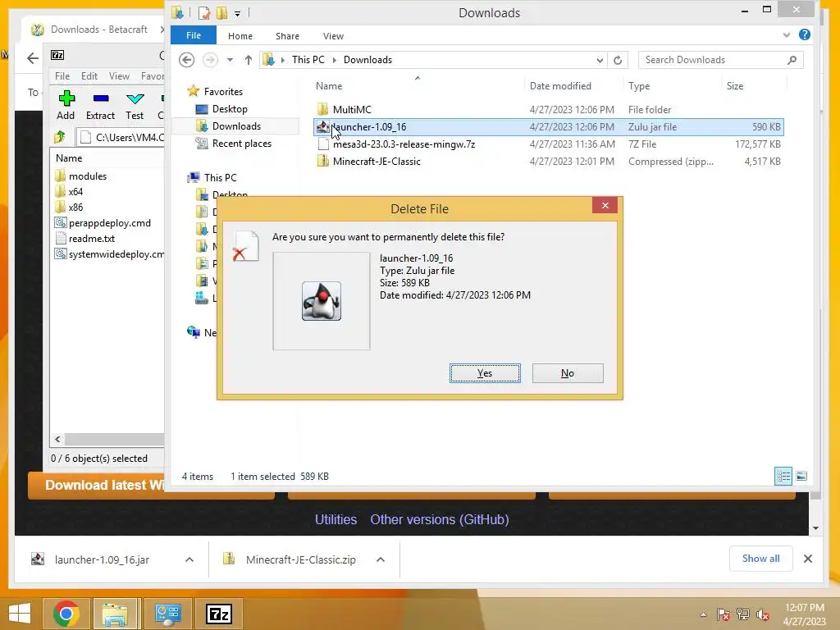840x630 pixels.
Task: Click New folder icon in quick access toolbar
Action: (221, 13)
